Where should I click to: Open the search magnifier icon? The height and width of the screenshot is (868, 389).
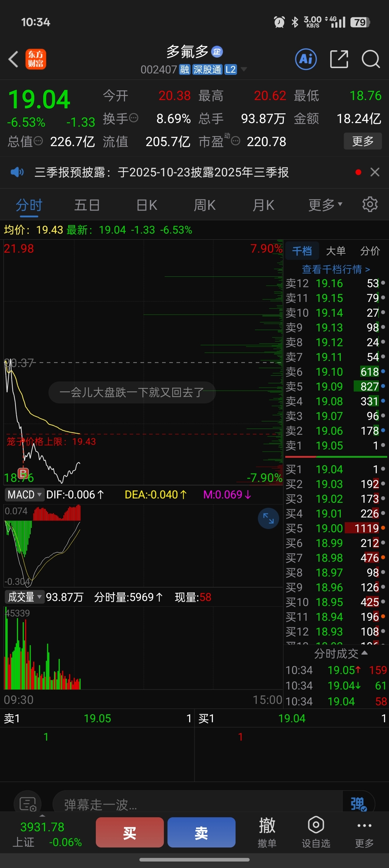[x=371, y=59]
